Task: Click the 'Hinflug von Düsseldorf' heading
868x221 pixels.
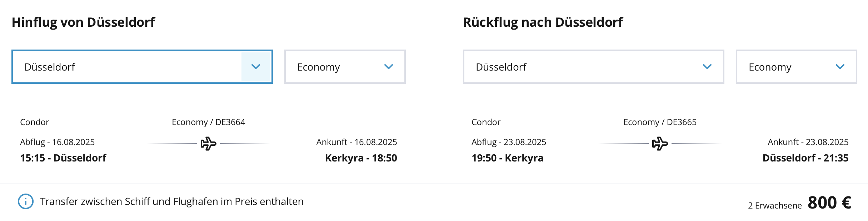Action: pos(84,22)
